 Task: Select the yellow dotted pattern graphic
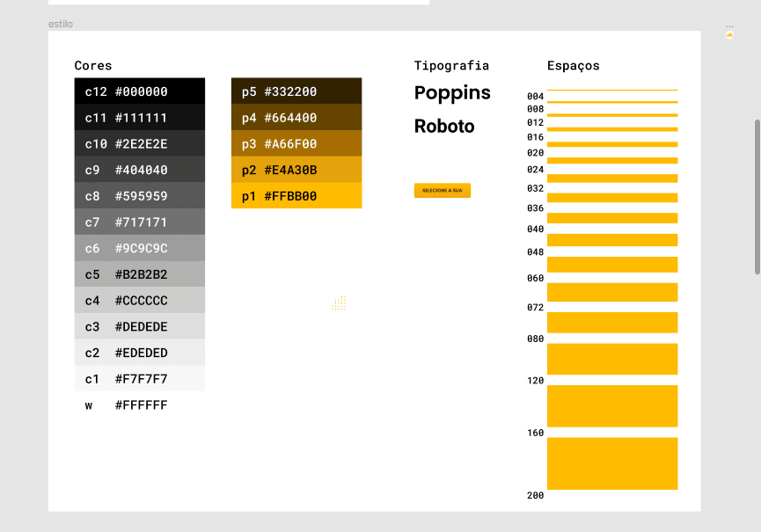pyautogui.click(x=340, y=303)
